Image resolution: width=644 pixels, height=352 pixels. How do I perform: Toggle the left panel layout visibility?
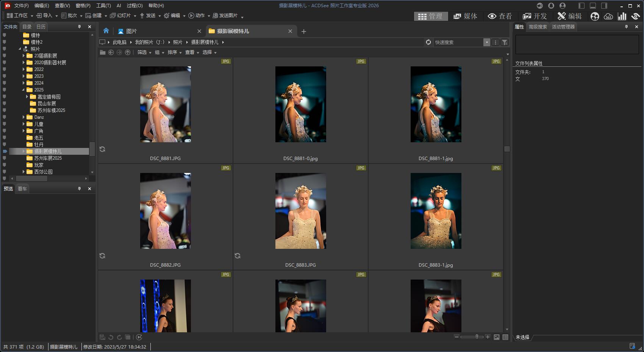click(x=581, y=6)
